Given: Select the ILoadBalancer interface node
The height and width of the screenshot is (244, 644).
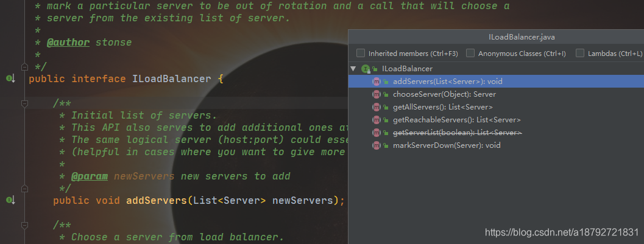Looking at the screenshot, I should pos(406,69).
